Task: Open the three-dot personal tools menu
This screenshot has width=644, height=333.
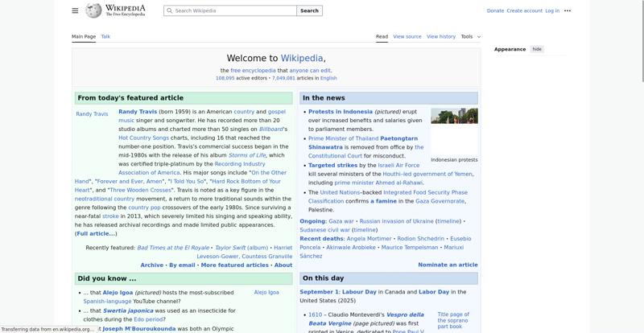Action: coord(568,10)
